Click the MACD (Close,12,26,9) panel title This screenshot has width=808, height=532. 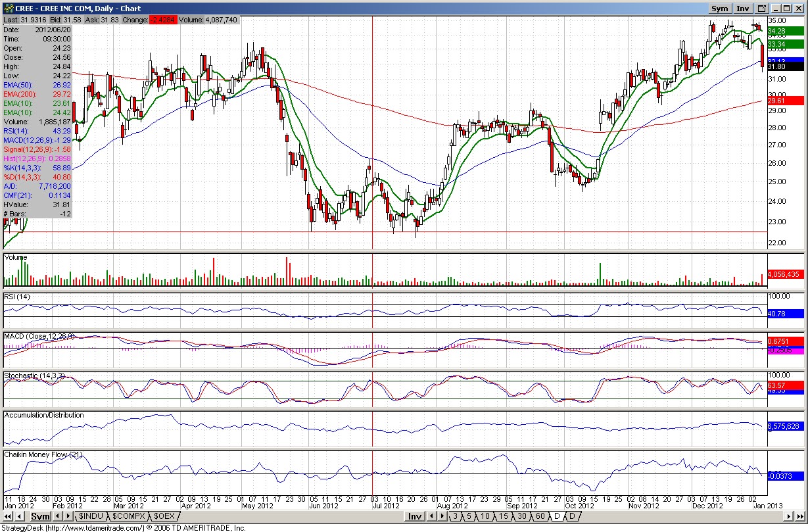click(39, 336)
